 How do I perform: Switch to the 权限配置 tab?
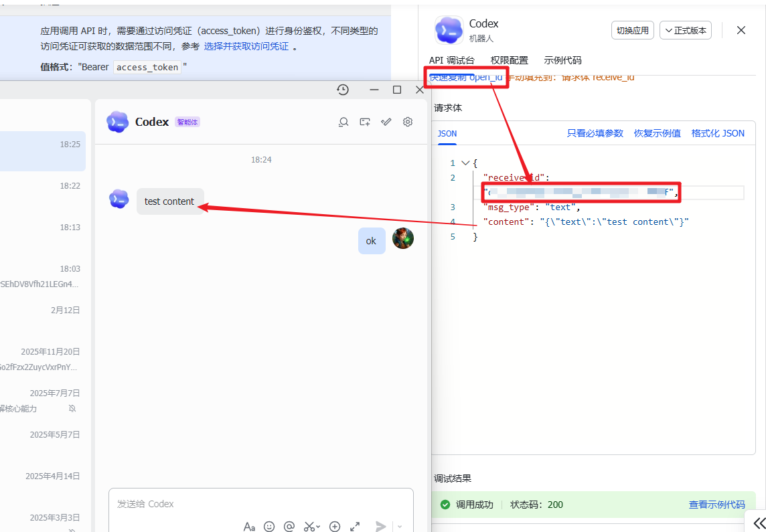pos(509,60)
